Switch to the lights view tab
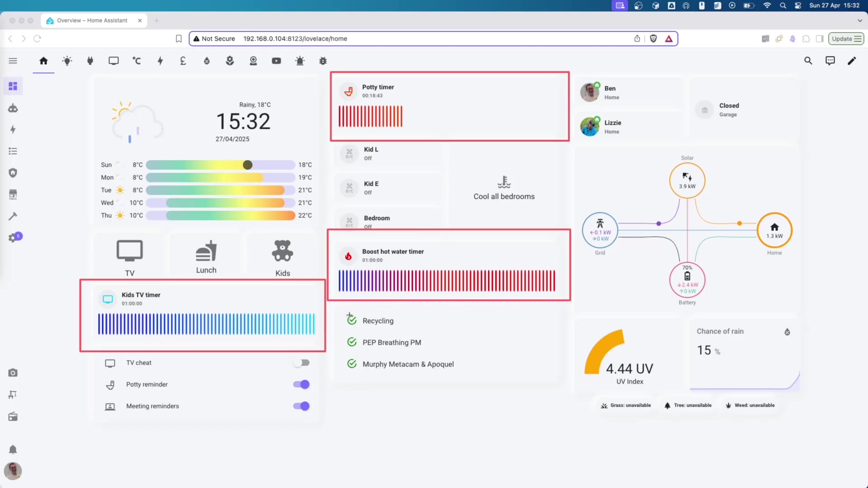Viewport: 868px width, 488px height. [x=67, y=61]
